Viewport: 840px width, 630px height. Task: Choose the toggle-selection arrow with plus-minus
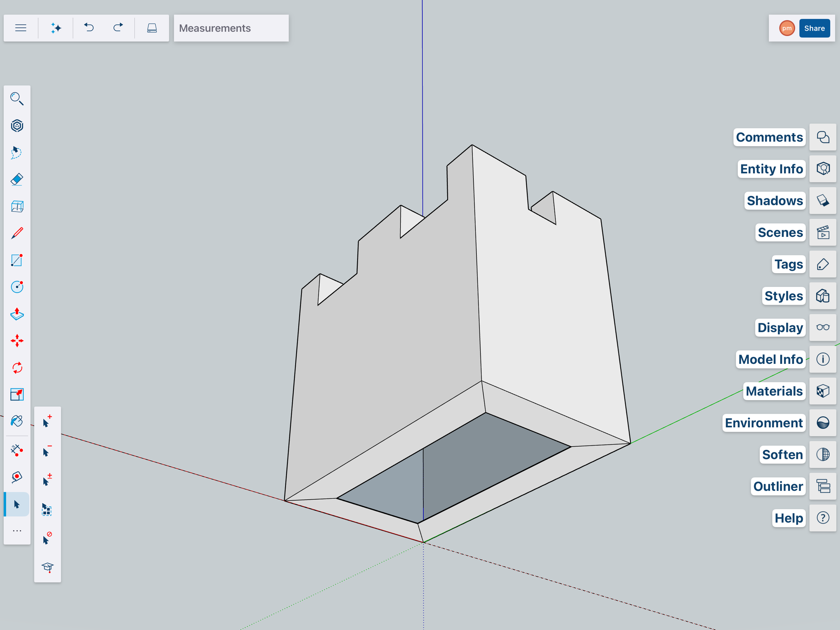pos(47,479)
